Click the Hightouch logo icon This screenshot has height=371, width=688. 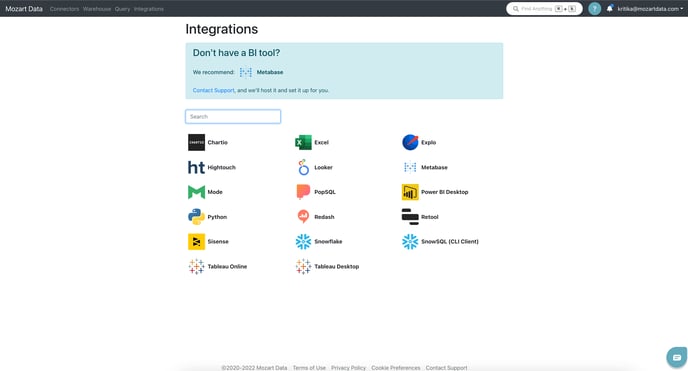196,167
